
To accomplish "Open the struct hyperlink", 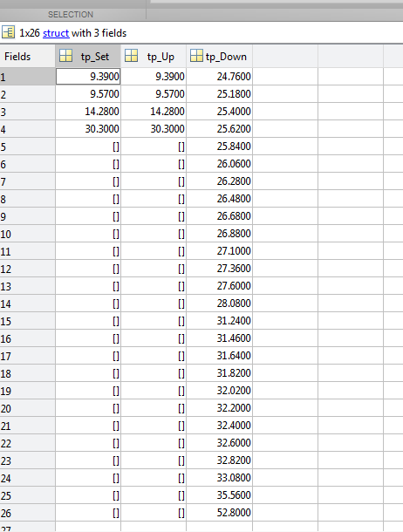I will [56, 33].
